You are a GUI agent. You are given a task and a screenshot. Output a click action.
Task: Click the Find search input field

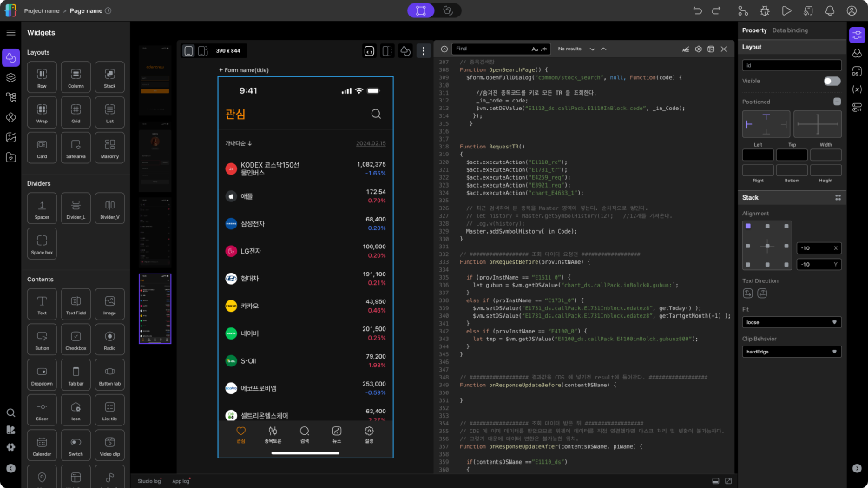point(490,49)
